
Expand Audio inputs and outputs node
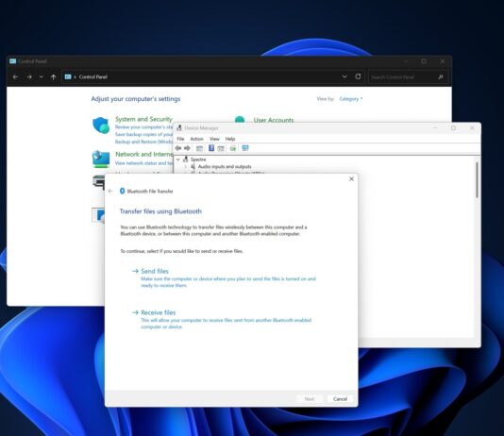[x=186, y=167]
